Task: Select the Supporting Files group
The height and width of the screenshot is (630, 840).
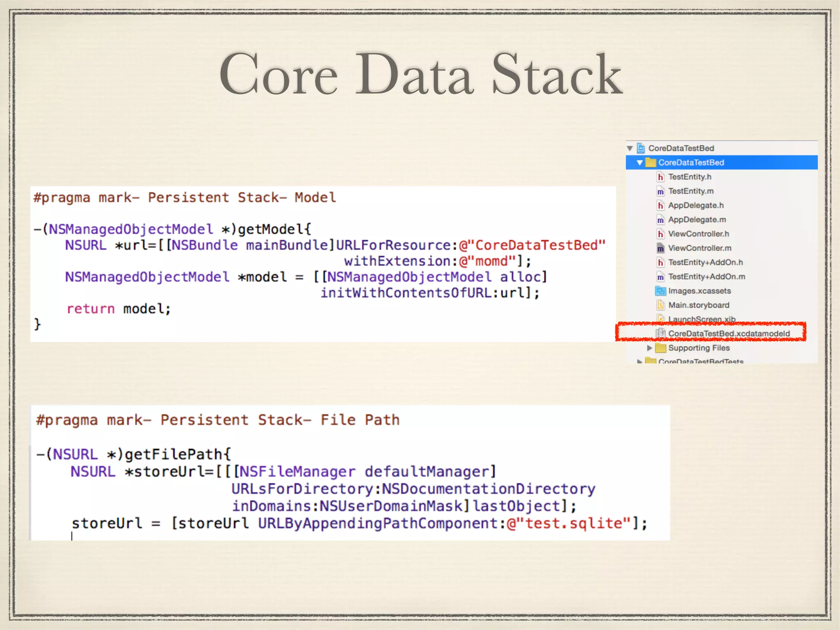Action: click(x=699, y=348)
